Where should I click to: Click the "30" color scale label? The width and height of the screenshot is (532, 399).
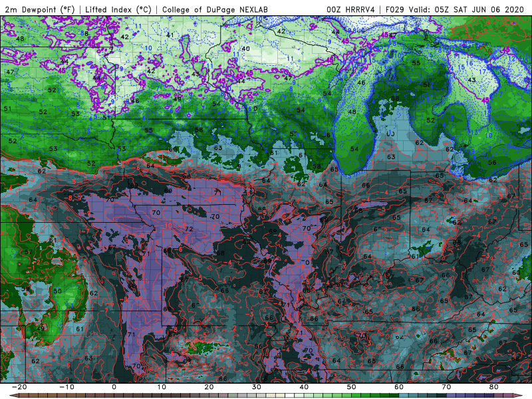257,387
